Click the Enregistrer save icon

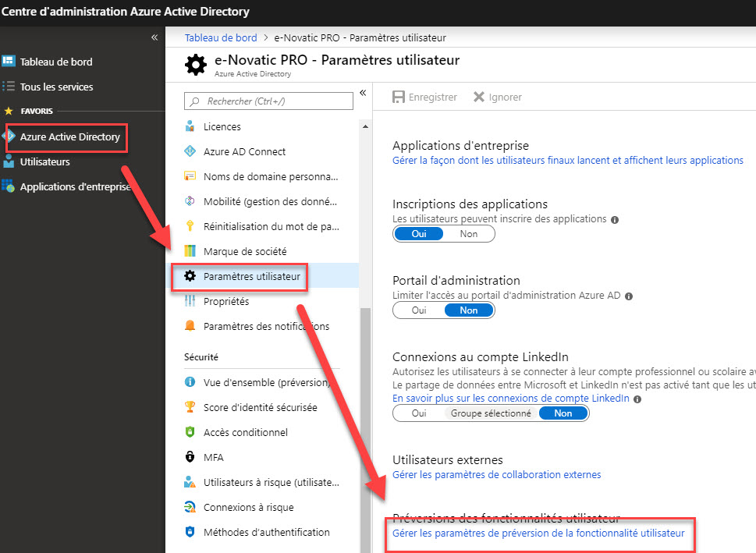click(398, 97)
